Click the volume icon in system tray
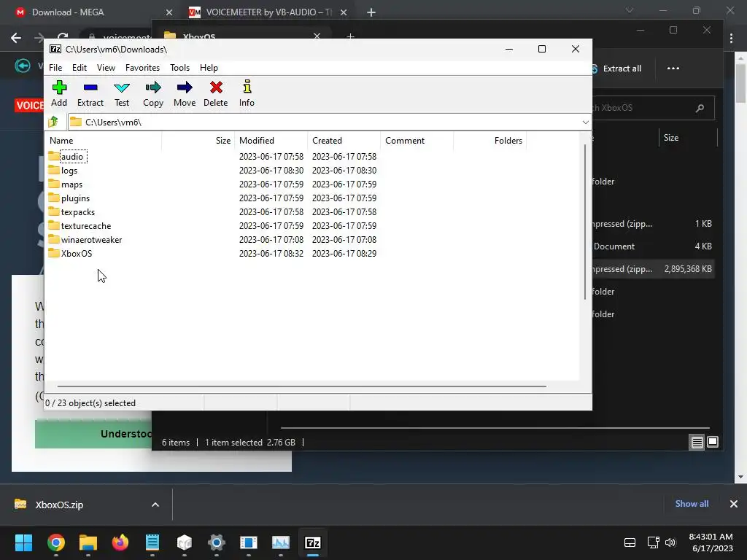The image size is (747, 560). pos(671,542)
